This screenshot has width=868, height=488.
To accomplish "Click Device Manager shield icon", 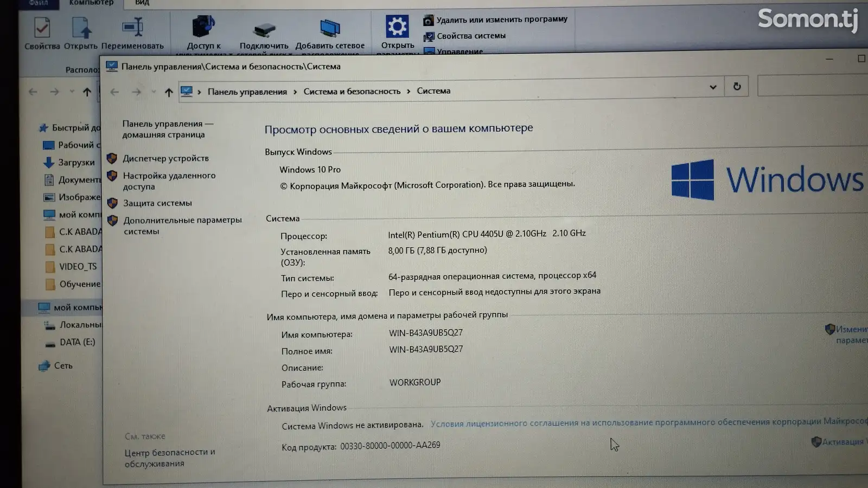I will point(112,158).
